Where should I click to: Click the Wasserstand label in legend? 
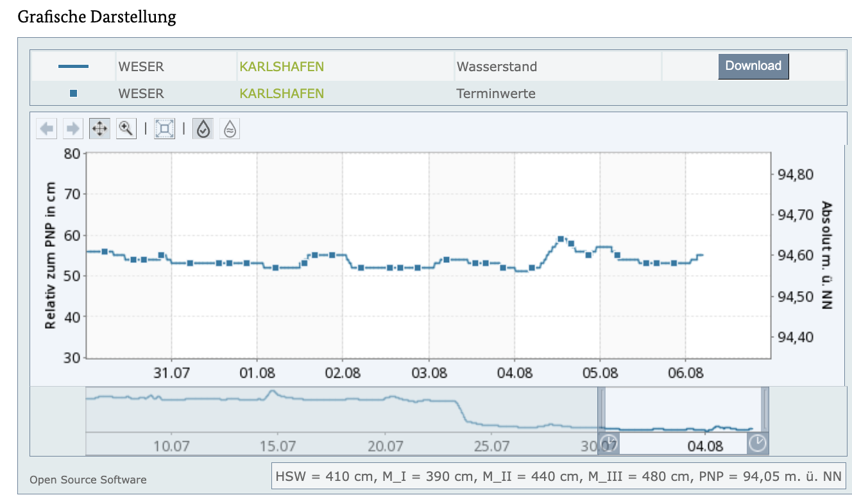497,67
